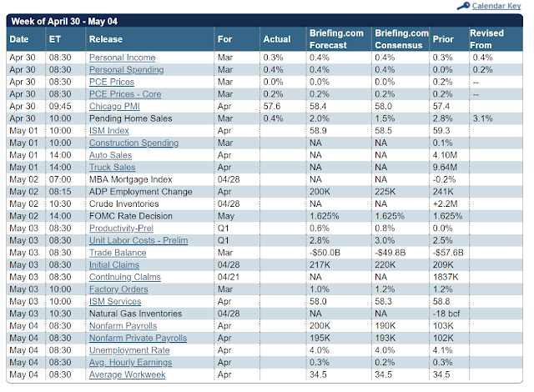Click the Initial Claims forecast value 217K

tap(320, 265)
